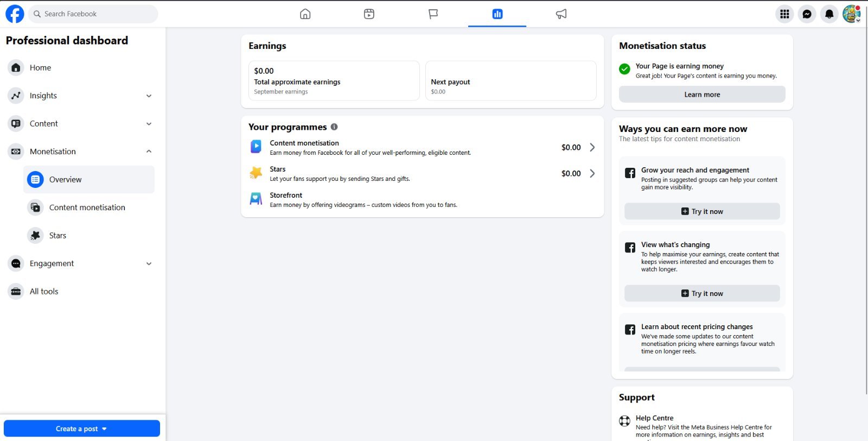Screen dimensions: 868x441
Task: Click the Content icon in sidebar
Action: click(16, 123)
